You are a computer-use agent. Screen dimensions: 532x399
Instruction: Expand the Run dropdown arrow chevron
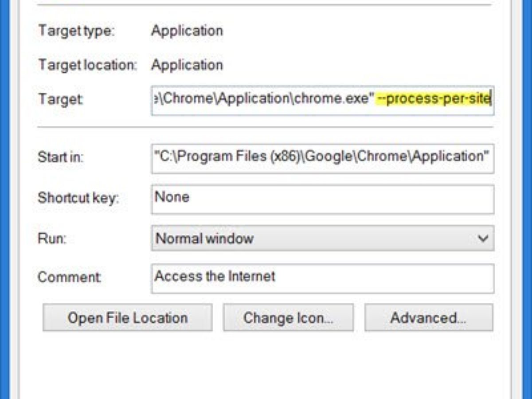(483, 239)
